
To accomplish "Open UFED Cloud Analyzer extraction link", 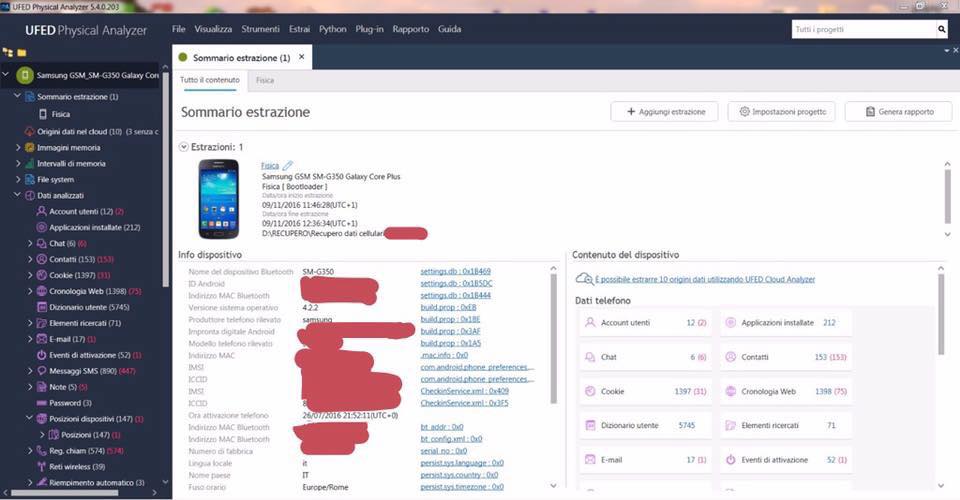I will [705, 279].
